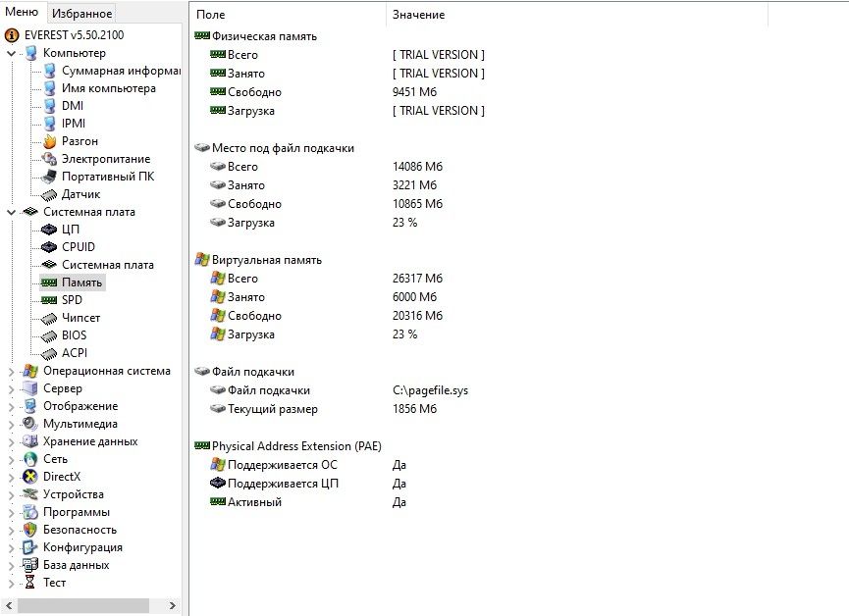849x616 pixels.
Task: Expand the Хранение данных node
Action: click(11, 441)
